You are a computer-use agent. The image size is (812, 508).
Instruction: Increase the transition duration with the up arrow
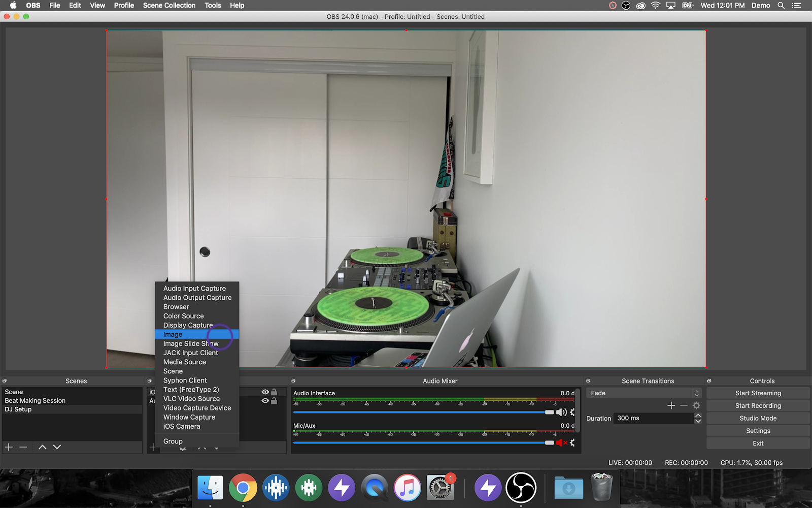(x=698, y=416)
